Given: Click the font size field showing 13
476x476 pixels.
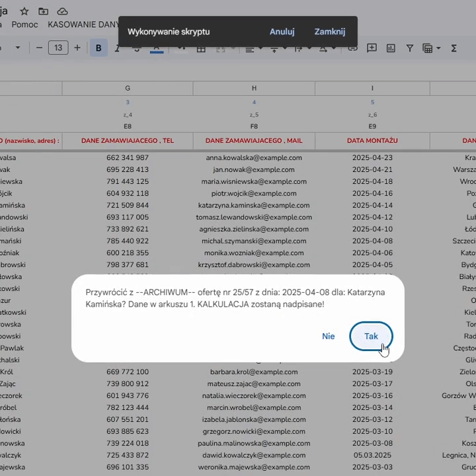Looking at the screenshot, I should [58, 48].
